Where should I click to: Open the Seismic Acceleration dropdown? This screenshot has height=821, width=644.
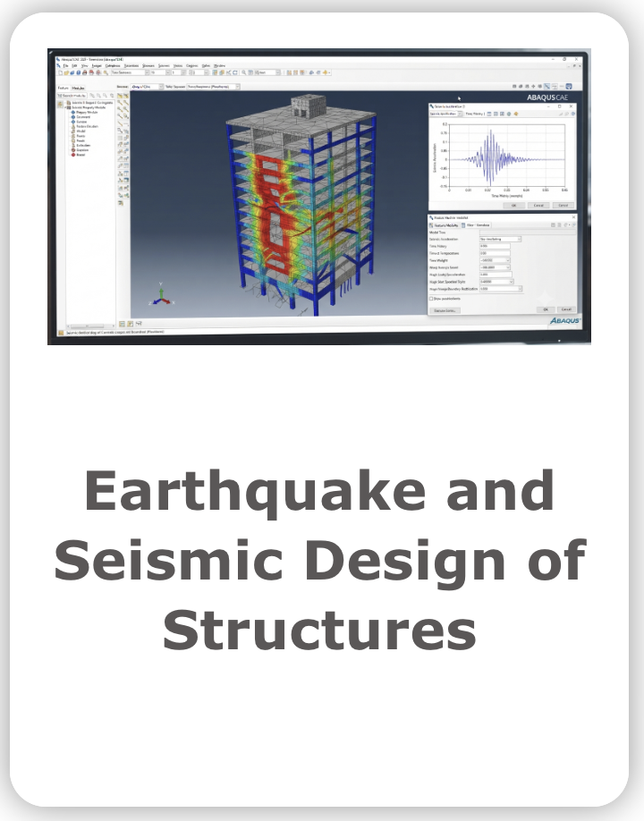(x=501, y=240)
